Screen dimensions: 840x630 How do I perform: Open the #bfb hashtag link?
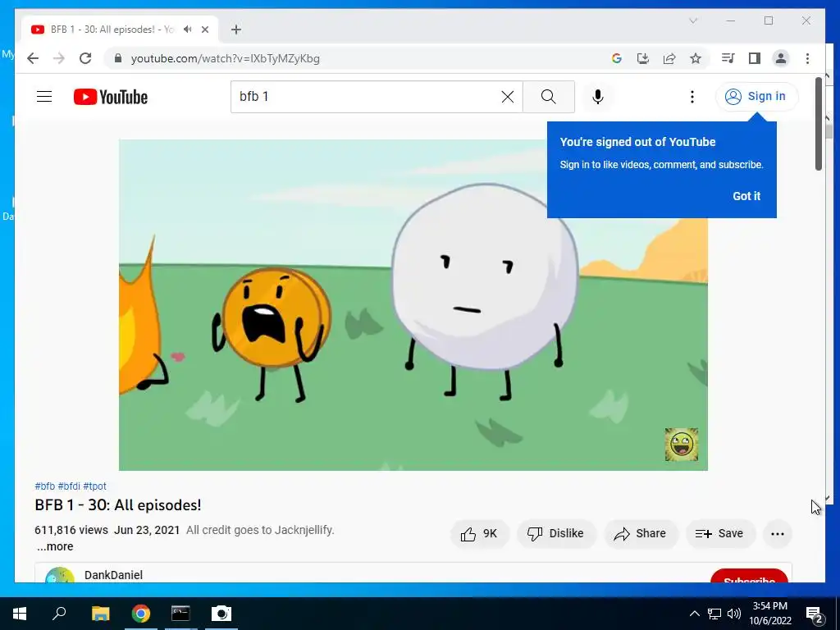point(44,486)
